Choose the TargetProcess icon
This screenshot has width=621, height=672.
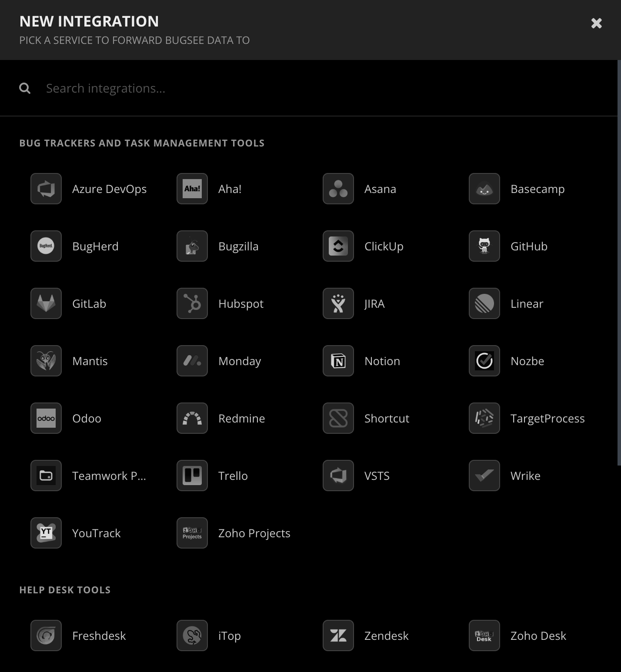point(484,418)
